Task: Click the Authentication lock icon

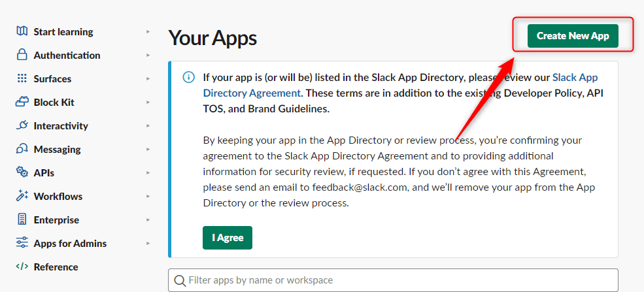Action: [22, 54]
